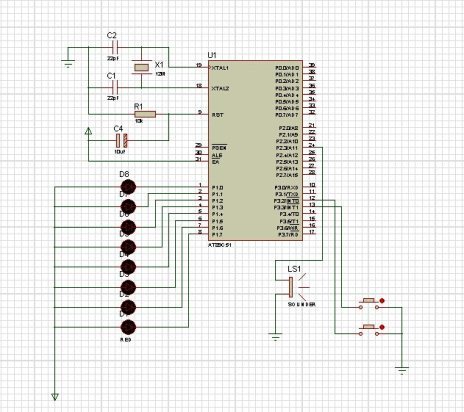
Task: Click the bottom LED wired to P1.7
Action: [x=128, y=327]
